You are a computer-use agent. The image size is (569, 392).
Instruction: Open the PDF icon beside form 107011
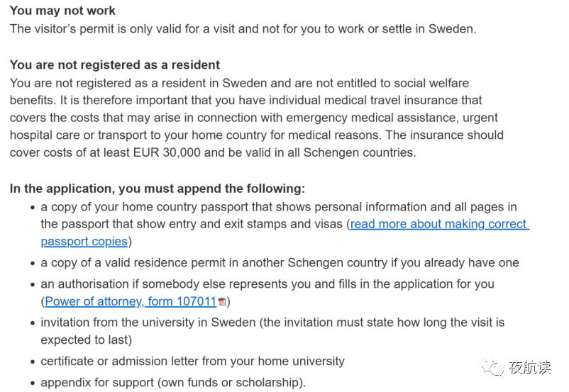click(222, 302)
